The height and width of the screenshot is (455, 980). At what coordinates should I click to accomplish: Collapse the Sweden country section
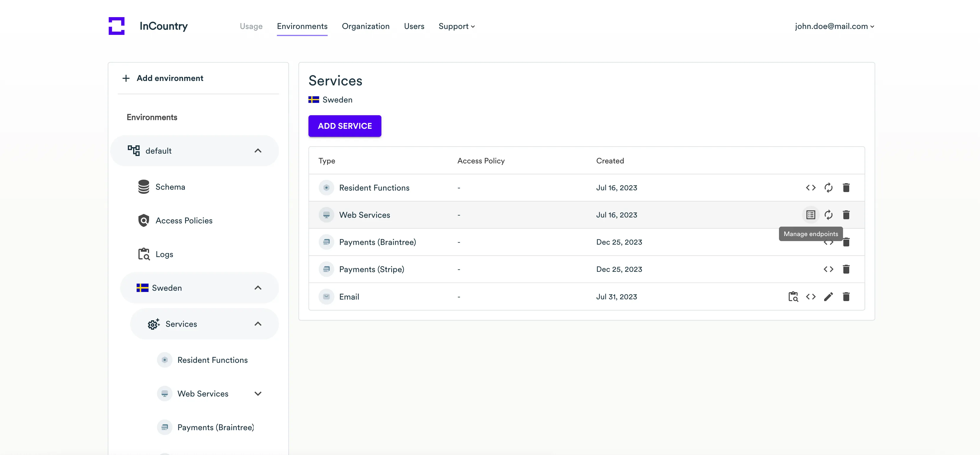pyautogui.click(x=258, y=288)
